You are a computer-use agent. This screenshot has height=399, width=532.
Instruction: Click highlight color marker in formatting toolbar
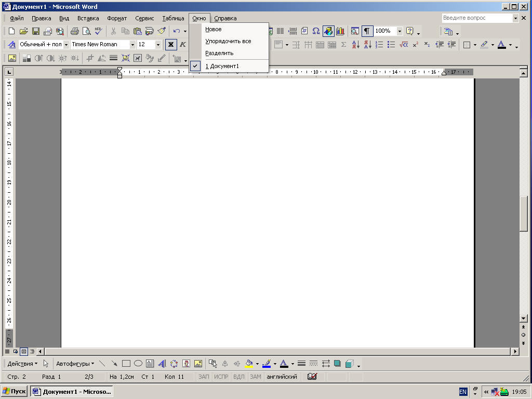[x=484, y=45]
